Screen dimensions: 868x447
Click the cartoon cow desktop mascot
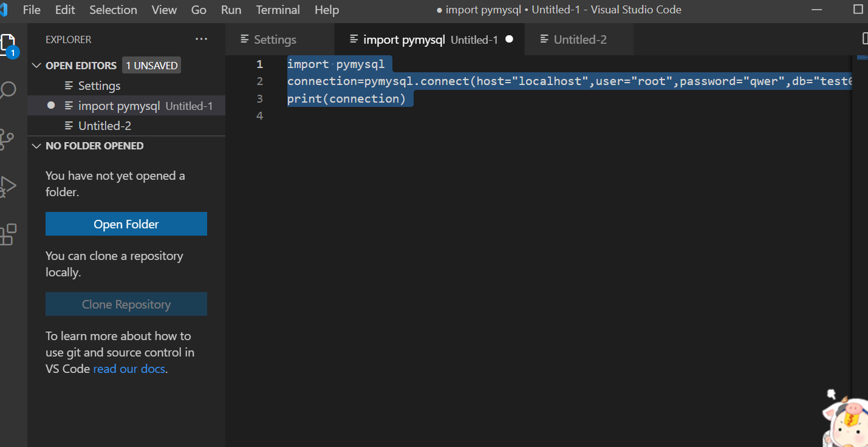pos(846,418)
